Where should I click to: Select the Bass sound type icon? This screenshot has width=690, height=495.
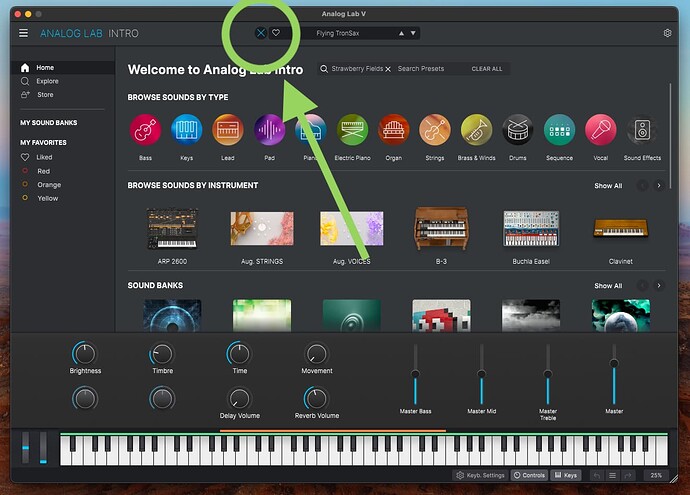point(145,130)
